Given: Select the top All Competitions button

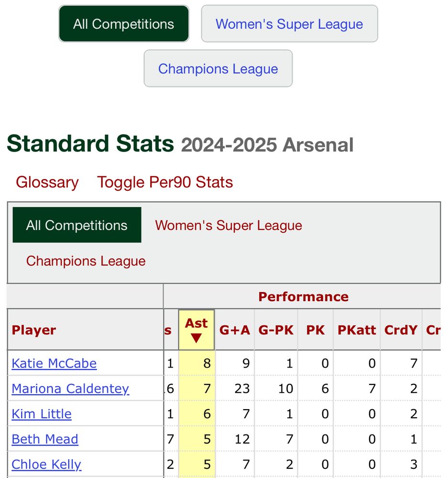Looking at the screenshot, I should tap(123, 24).
